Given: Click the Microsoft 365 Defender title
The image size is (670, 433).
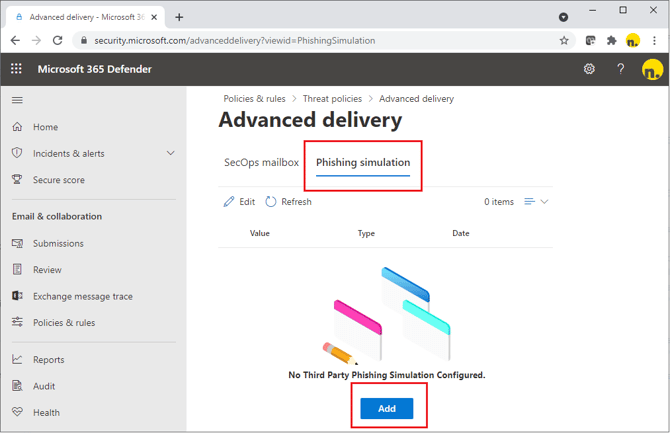Looking at the screenshot, I should (x=94, y=69).
